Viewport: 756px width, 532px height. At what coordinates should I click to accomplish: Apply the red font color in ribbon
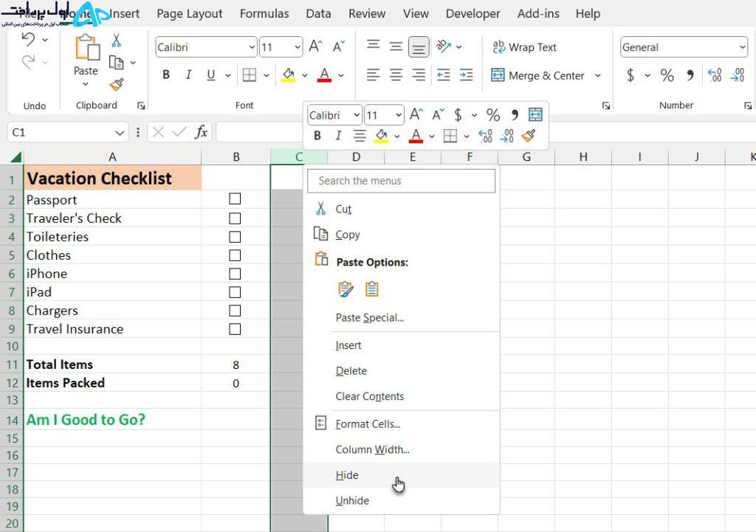click(x=325, y=75)
